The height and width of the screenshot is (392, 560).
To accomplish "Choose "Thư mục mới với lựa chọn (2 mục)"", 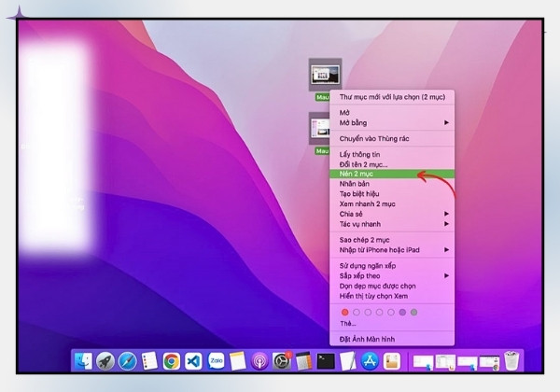I will tap(392, 97).
